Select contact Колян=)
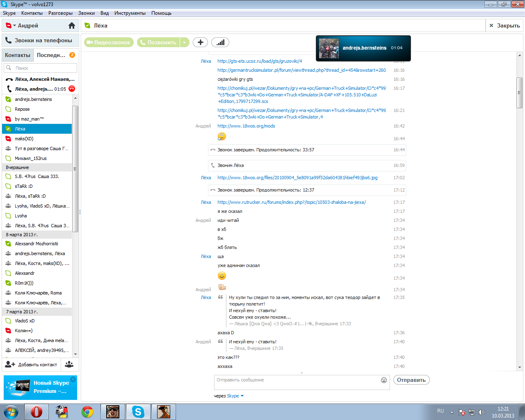Screen dimensions: 525x420 tap(37, 331)
